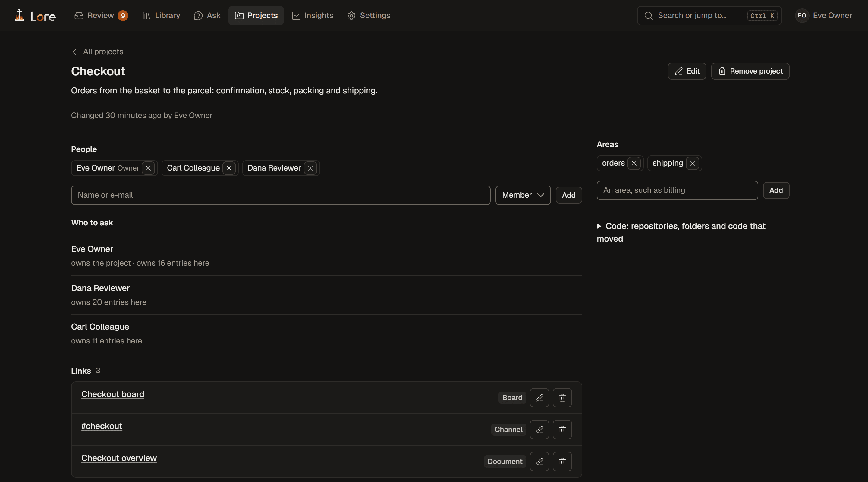Click the Edit project button
This screenshot has height=482, width=868.
click(687, 71)
